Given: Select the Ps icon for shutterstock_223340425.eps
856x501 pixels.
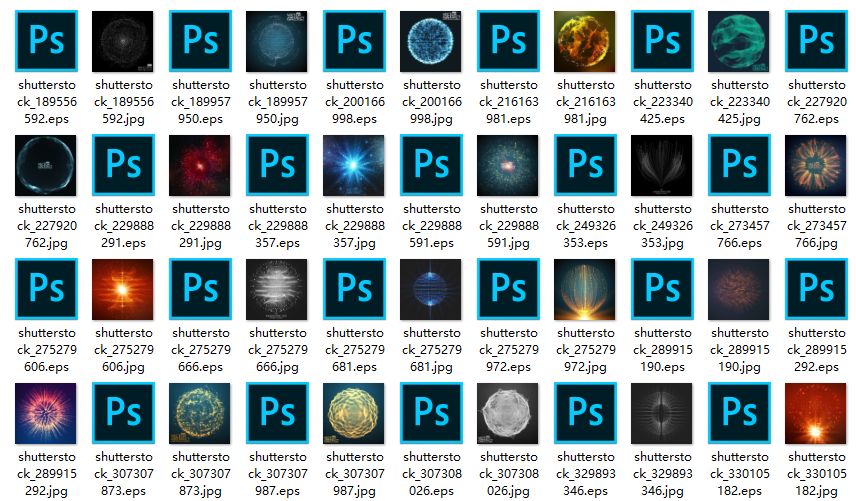Looking at the screenshot, I should click(x=662, y=41).
